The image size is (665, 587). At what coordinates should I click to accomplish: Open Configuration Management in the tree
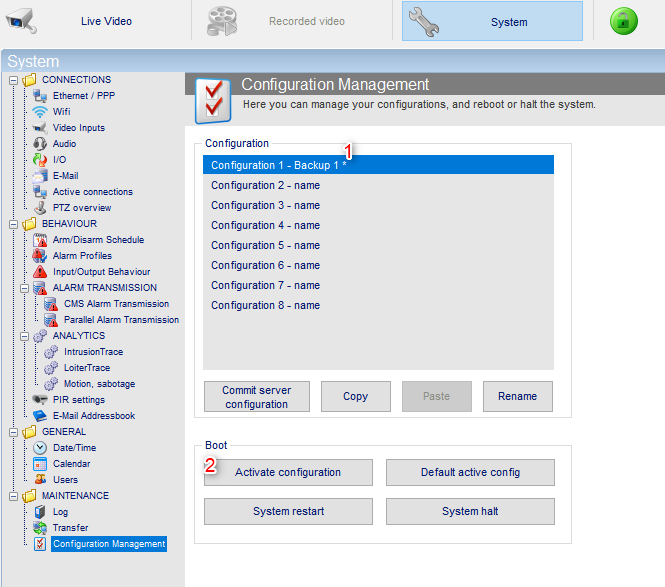click(109, 544)
